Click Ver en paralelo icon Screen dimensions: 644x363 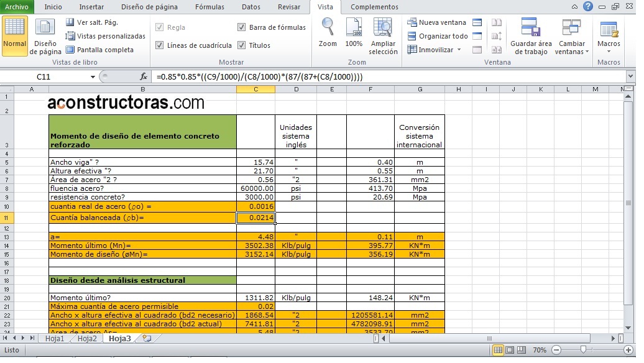497,22
